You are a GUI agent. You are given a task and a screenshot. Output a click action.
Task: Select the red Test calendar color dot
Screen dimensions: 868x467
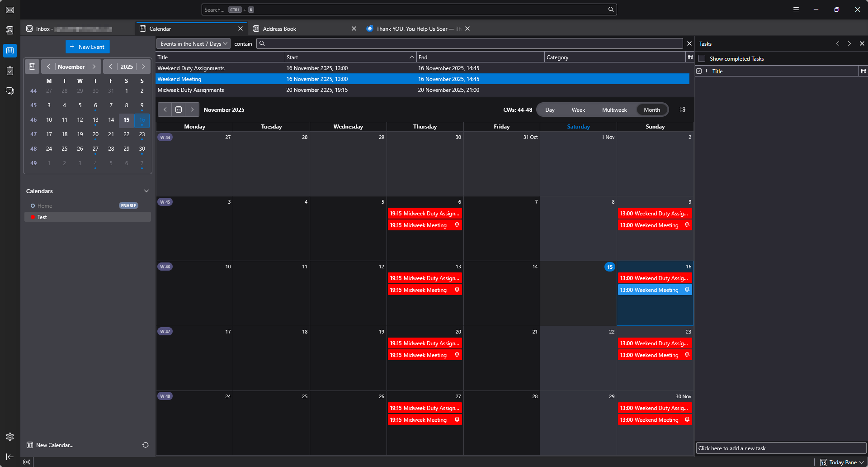(x=33, y=217)
